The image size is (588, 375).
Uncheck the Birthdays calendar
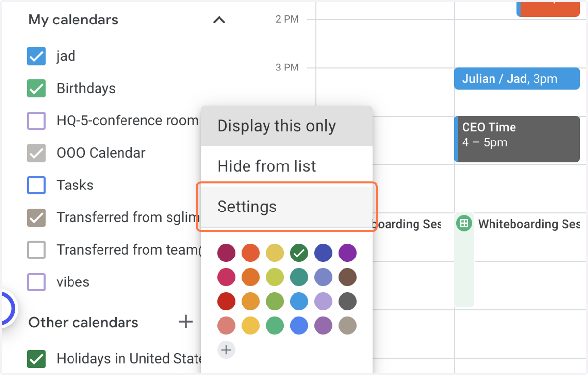[x=36, y=89]
